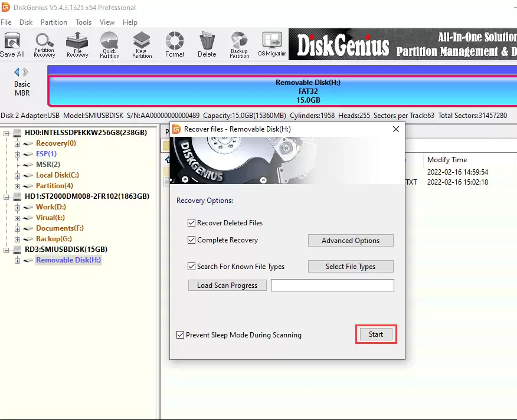Screen dimensions: 517x420
Task: Open the Partition Recovery tool
Action: (44, 44)
